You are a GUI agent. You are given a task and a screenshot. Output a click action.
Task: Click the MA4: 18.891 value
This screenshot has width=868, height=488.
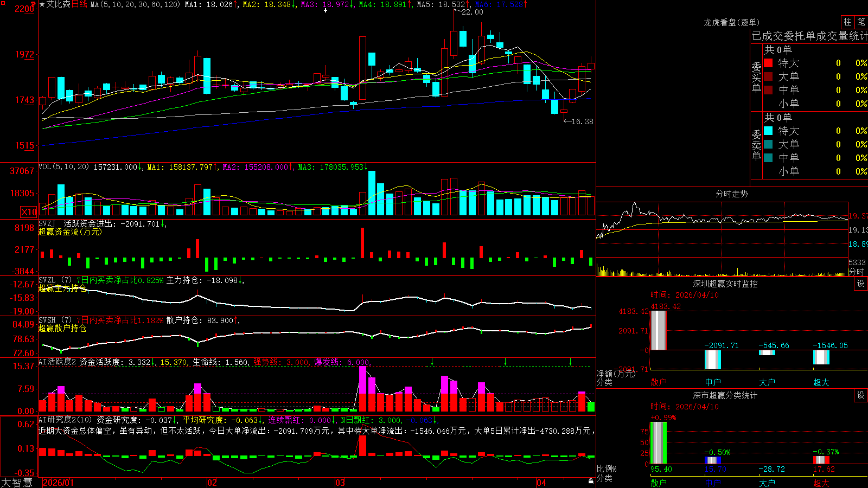coord(385,4)
